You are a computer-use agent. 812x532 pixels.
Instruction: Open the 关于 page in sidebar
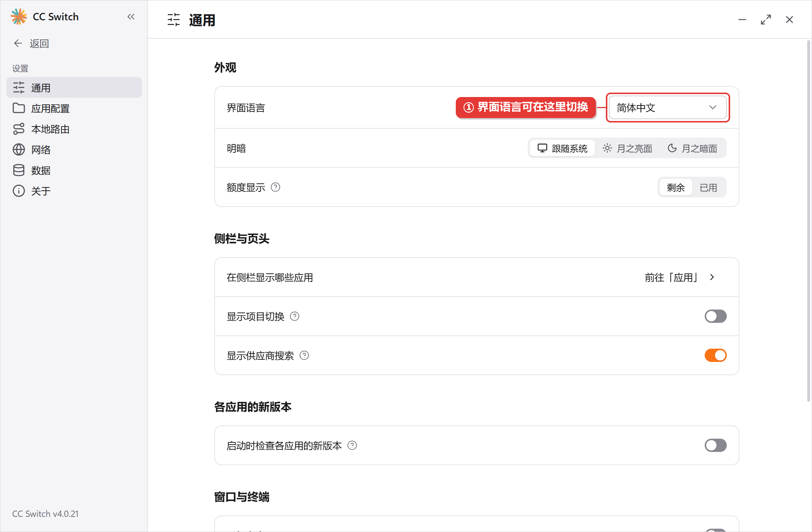pyautogui.click(x=74, y=191)
